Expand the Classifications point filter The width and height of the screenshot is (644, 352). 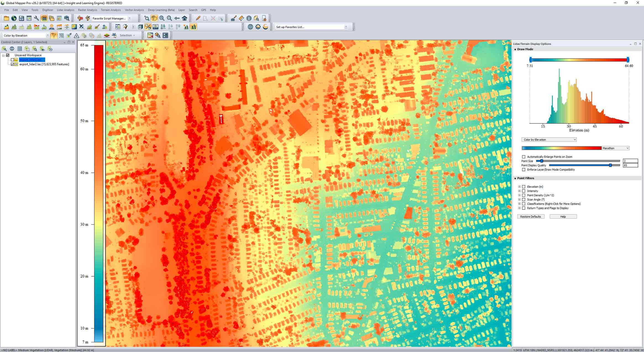tap(519, 204)
